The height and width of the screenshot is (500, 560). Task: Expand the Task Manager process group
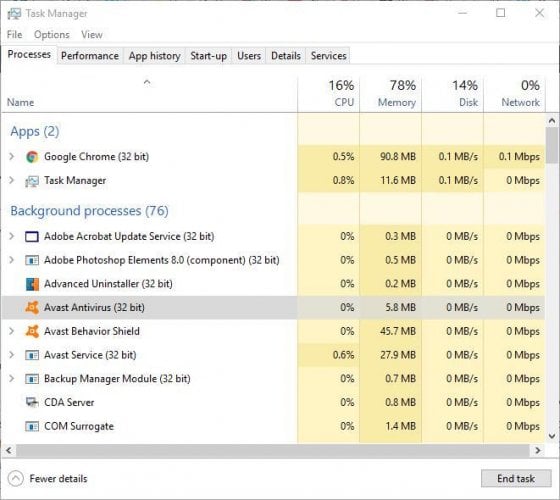tap(11, 180)
